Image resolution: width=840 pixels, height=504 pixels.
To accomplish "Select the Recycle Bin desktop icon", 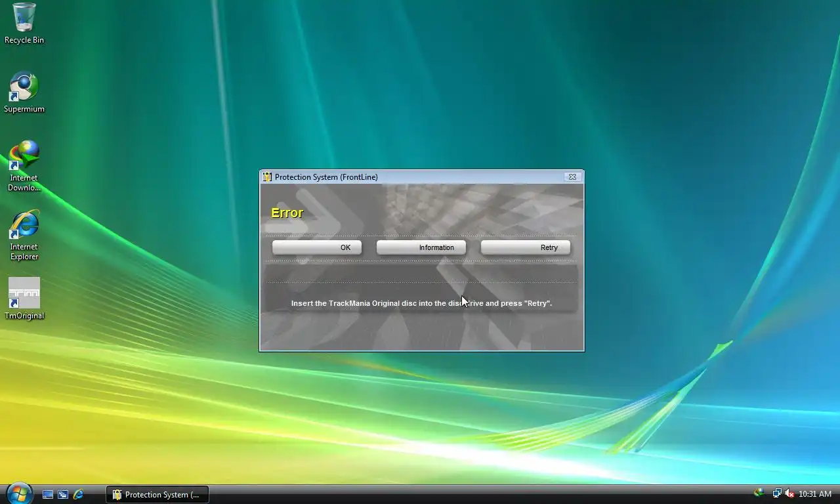I will pyautogui.click(x=24, y=24).
